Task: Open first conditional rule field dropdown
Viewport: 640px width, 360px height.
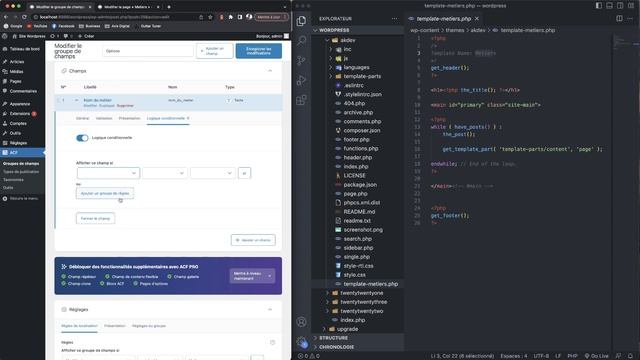Action: [x=108, y=173]
